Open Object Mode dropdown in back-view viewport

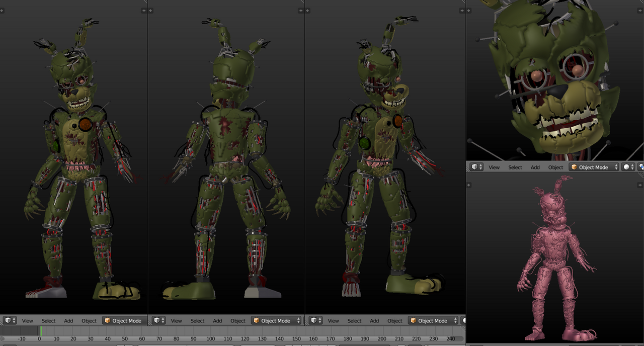276,320
